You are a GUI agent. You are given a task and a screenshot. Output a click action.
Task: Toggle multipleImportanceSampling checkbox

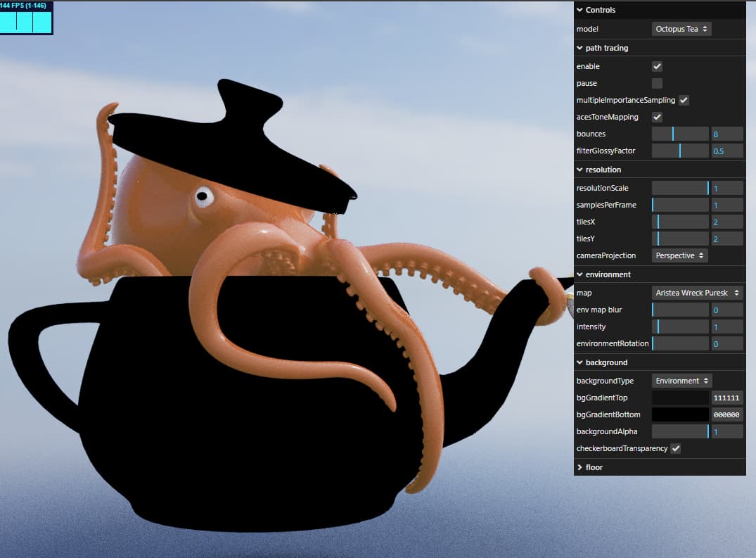(x=684, y=100)
